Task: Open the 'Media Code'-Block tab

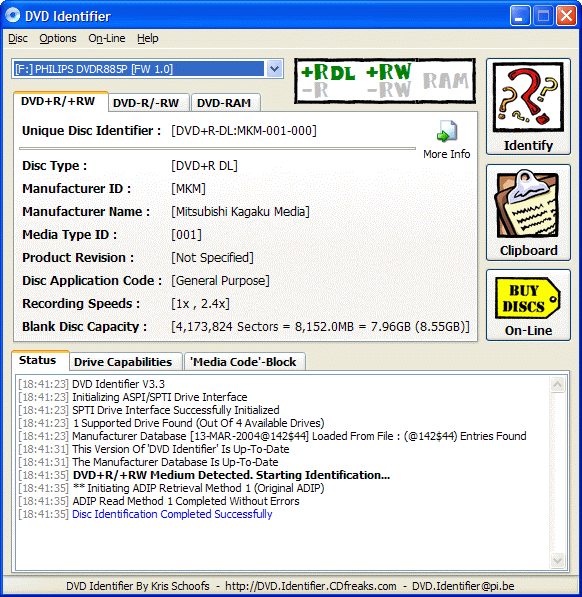Action: [x=244, y=362]
